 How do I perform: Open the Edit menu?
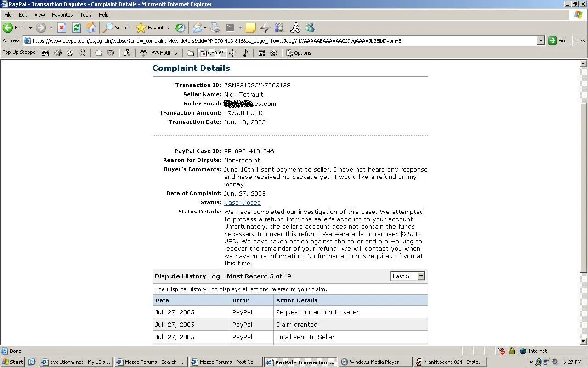pos(23,15)
